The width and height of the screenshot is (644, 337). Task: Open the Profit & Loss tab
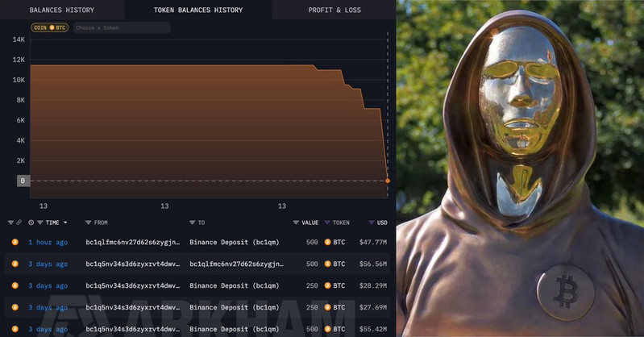click(x=334, y=10)
